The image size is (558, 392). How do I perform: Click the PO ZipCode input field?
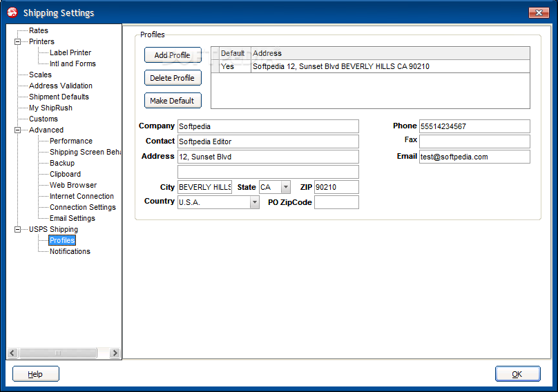click(x=336, y=202)
